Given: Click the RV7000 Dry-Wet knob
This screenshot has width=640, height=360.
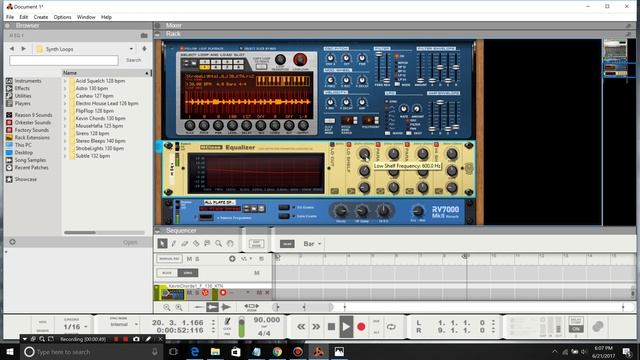Looking at the screenshot, I should pyautogui.click(x=418, y=211).
